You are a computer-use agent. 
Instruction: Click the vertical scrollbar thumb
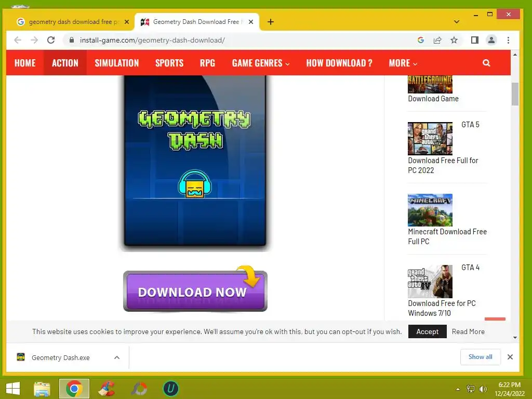coord(515,94)
